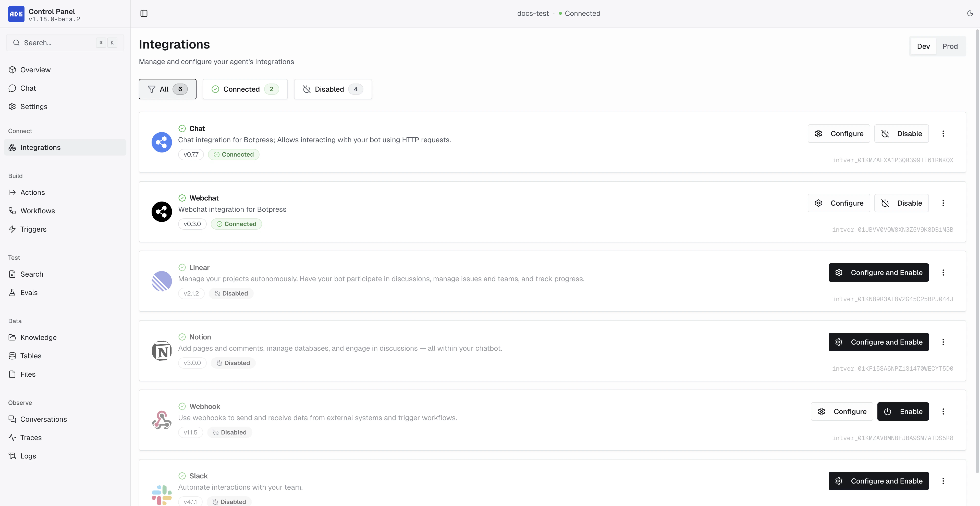The width and height of the screenshot is (980, 506).
Task: Open Traces via the waveform icon
Action: (x=12, y=438)
